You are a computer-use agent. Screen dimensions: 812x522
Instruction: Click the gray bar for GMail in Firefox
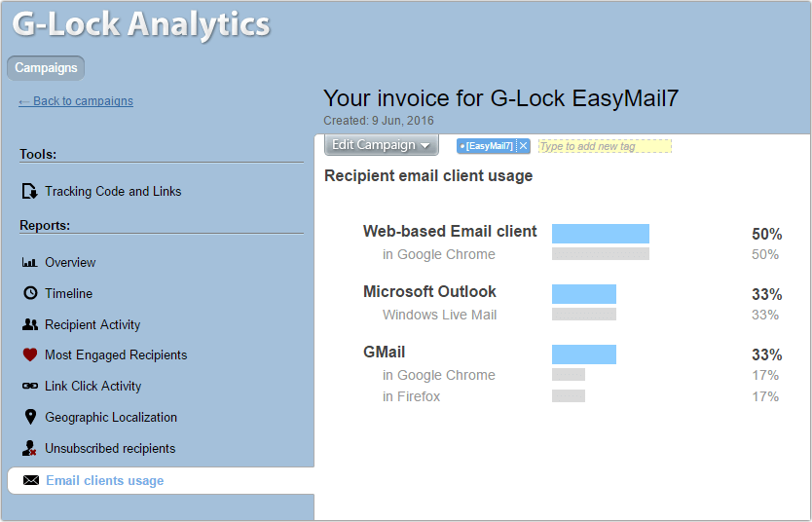[x=568, y=396]
